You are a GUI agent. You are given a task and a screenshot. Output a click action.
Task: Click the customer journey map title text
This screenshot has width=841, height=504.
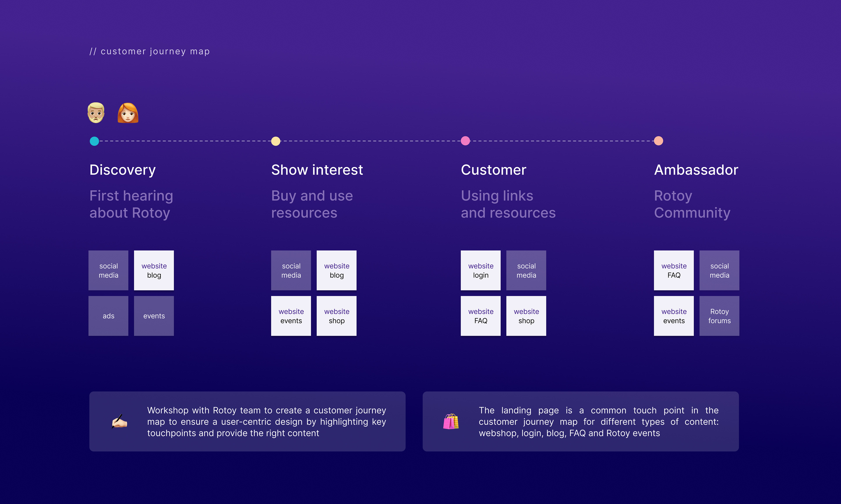150,51
